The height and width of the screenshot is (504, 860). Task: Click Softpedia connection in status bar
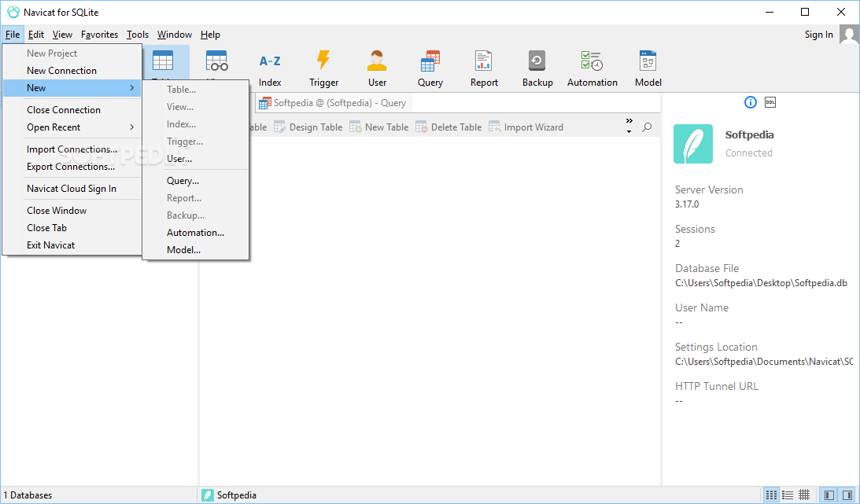click(x=229, y=495)
